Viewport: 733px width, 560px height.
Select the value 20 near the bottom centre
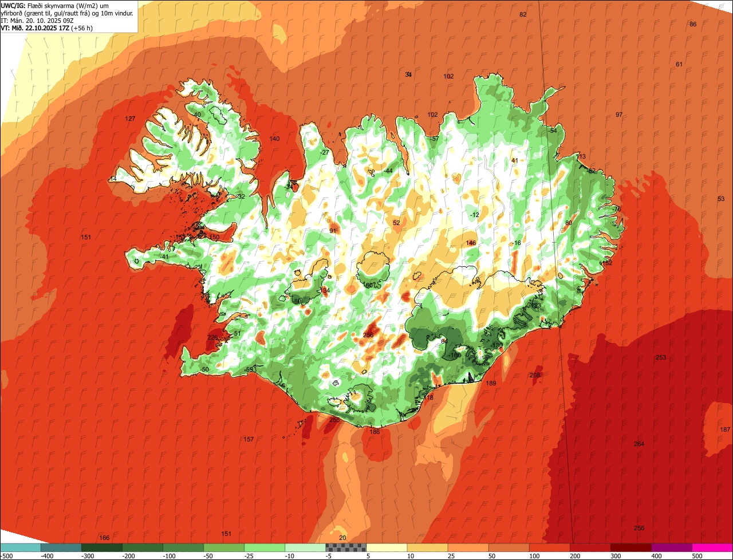(342, 538)
